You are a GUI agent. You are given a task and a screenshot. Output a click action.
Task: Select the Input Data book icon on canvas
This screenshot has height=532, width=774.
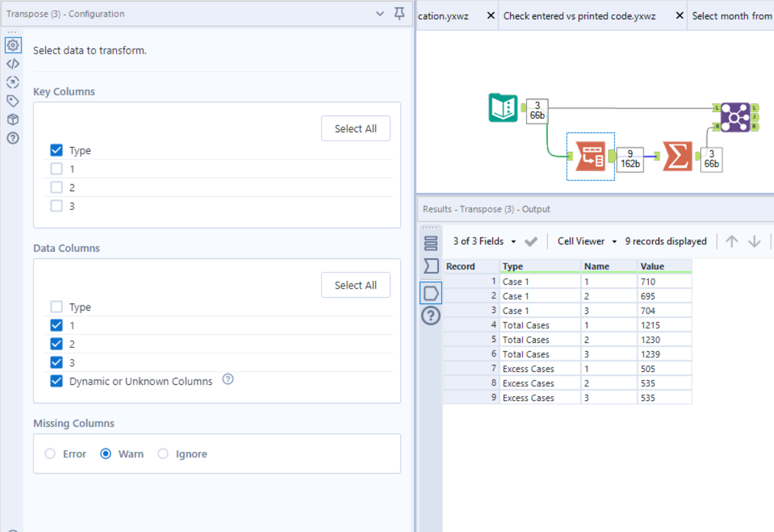503,108
